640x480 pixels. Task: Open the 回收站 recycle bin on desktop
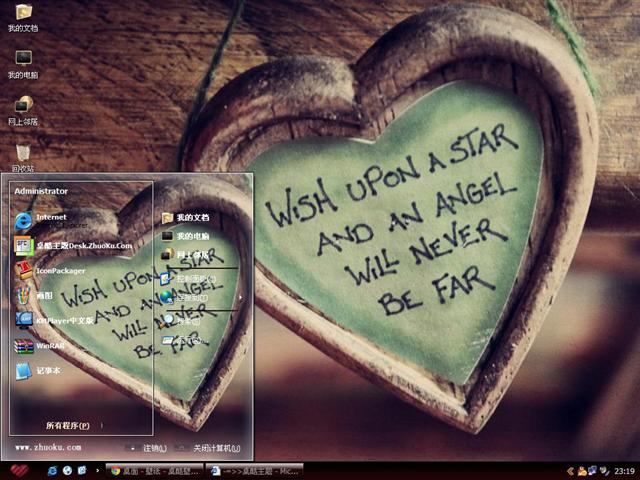(x=23, y=158)
